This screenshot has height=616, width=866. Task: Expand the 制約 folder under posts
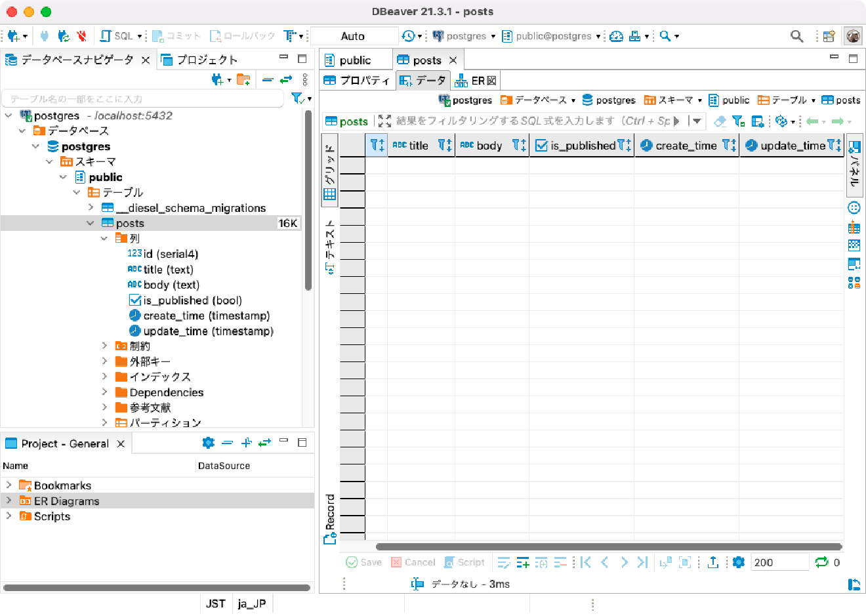[x=104, y=346]
